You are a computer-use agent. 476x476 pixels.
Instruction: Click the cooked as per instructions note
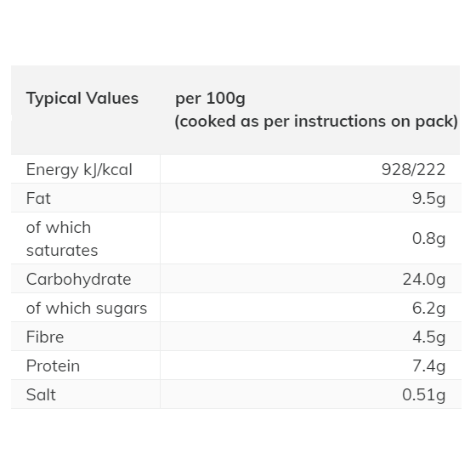(x=316, y=122)
